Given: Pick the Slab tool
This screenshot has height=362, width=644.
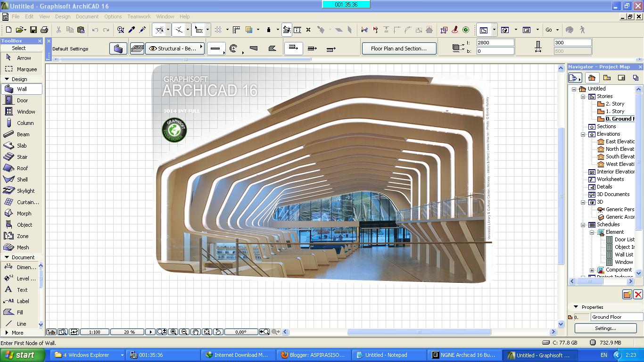Looking at the screenshot, I should [x=22, y=146].
